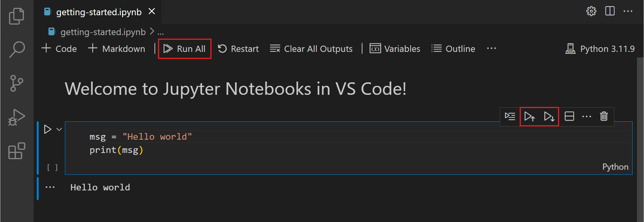
Task: Clear All Outputs of the notebook
Action: coord(311,49)
